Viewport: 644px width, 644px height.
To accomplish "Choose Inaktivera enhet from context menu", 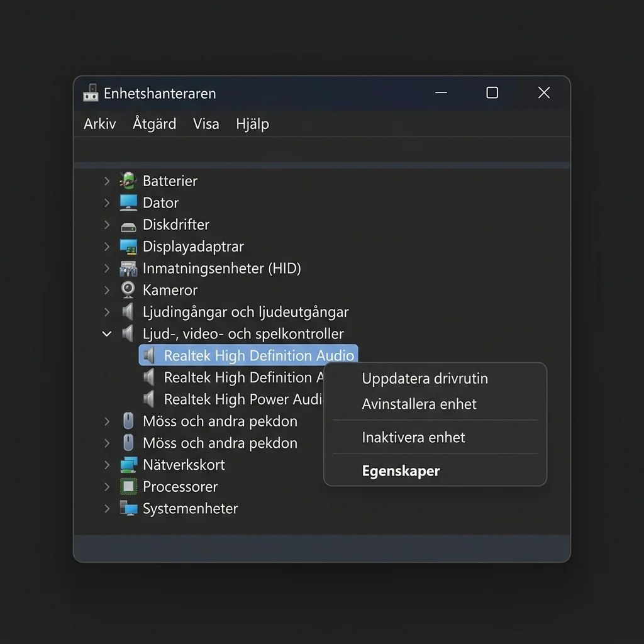I will point(413,437).
